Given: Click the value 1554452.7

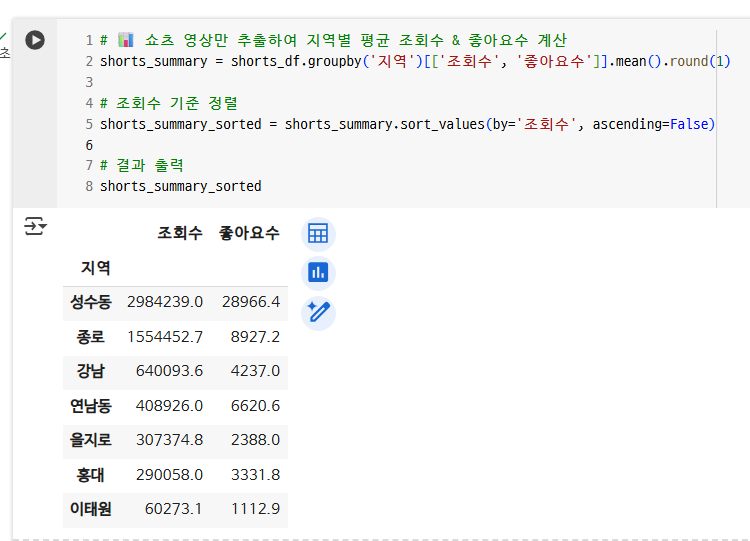Looking at the screenshot, I should tap(165, 337).
